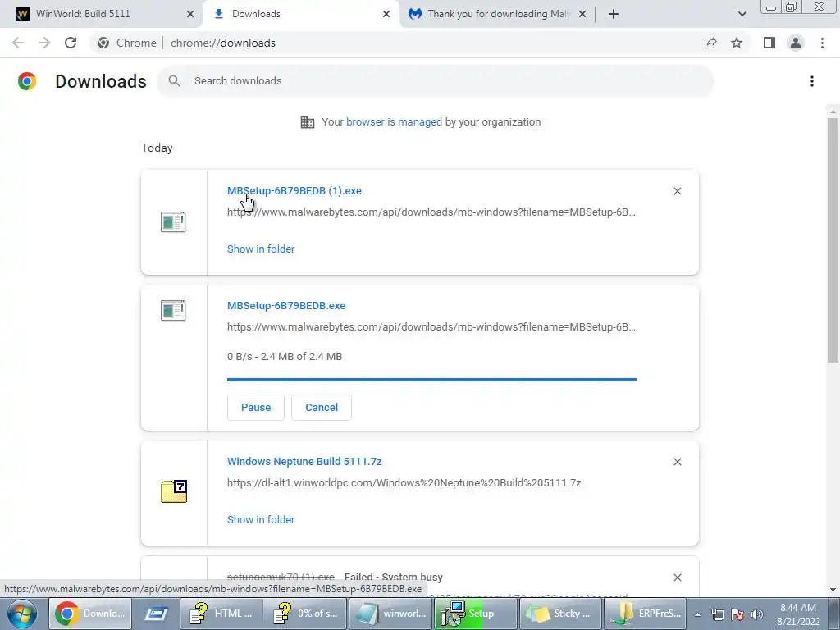Remove MBSetup-6B79BEDB (1).exe from the list
Screen dimensions: 840x630
coord(678,191)
